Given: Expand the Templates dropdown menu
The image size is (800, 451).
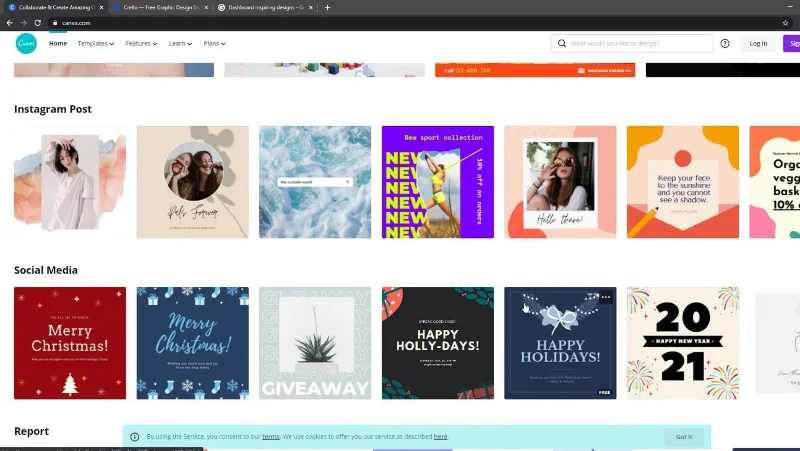Looking at the screenshot, I should coord(95,43).
